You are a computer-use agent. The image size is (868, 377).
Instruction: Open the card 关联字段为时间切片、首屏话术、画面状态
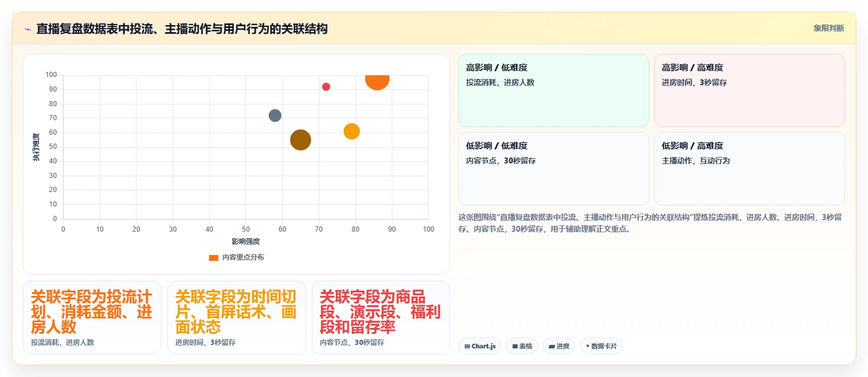tap(237, 317)
